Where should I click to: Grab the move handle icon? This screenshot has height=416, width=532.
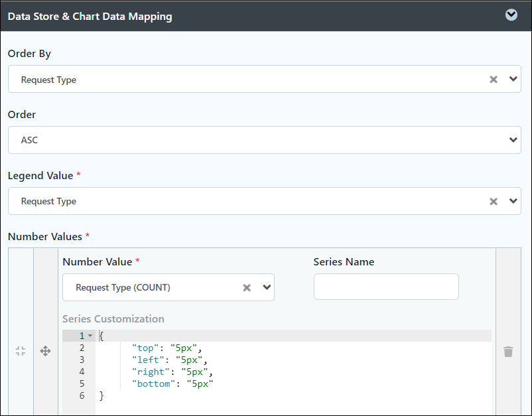point(46,351)
